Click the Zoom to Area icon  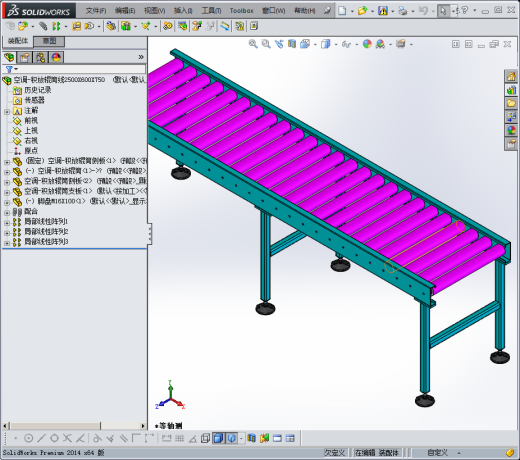tap(266, 44)
